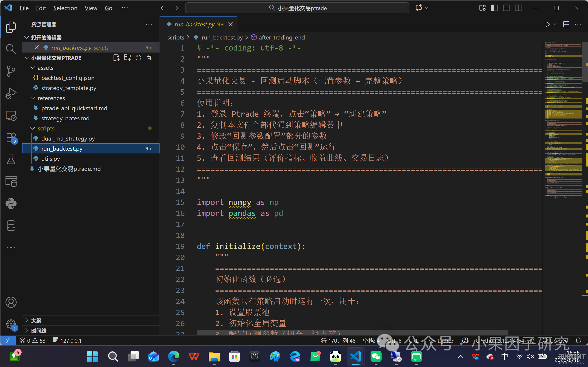The height and width of the screenshot is (367, 588).
Task: Collapse the 打开的编辑器 section
Action: (27, 37)
